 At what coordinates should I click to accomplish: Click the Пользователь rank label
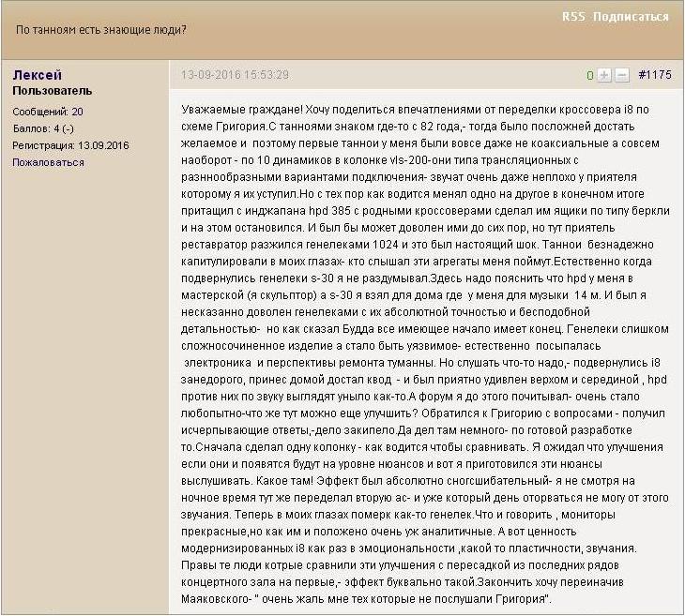(52, 91)
